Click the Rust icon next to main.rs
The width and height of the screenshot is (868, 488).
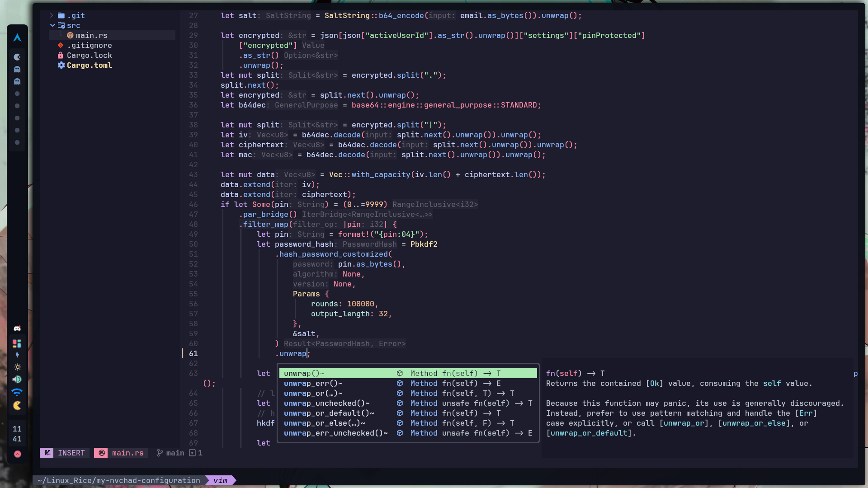[x=70, y=35]
